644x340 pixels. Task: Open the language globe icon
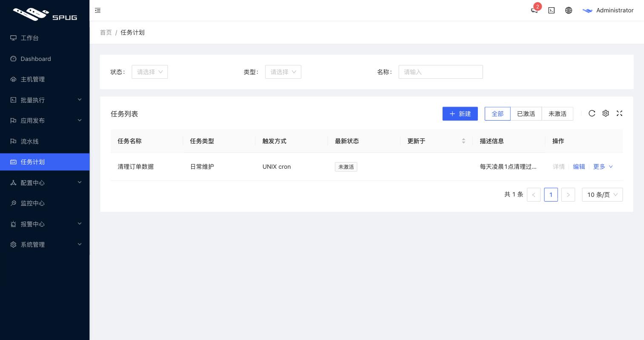(x=569, y=10)
